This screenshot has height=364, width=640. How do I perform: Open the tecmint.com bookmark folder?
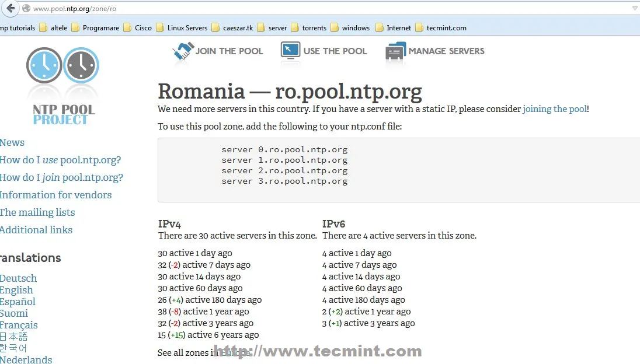[x=440, y=27]
